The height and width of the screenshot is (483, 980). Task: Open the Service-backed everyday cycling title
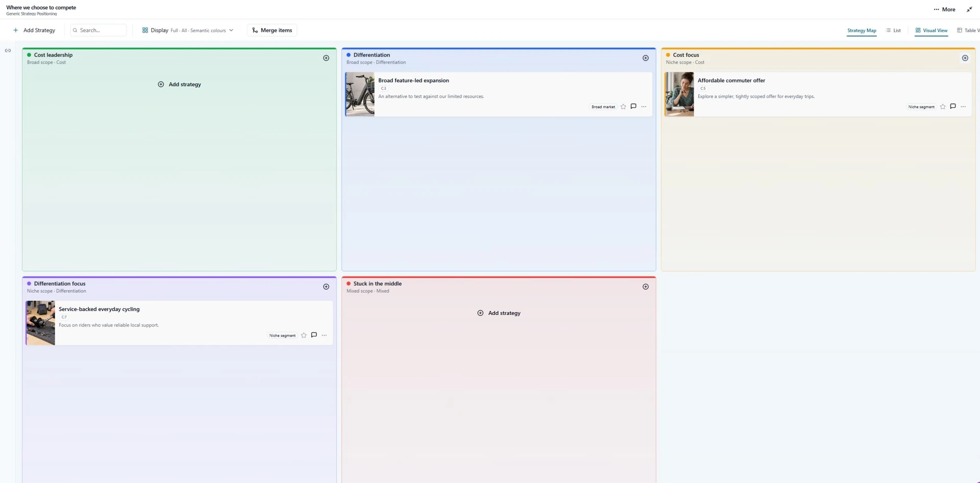[99, 309]
